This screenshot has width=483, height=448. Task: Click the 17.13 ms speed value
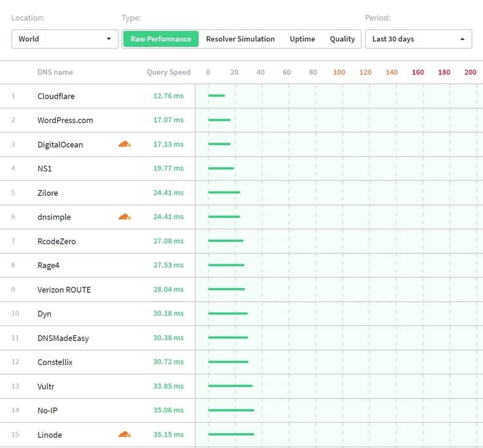click(169, 144)
